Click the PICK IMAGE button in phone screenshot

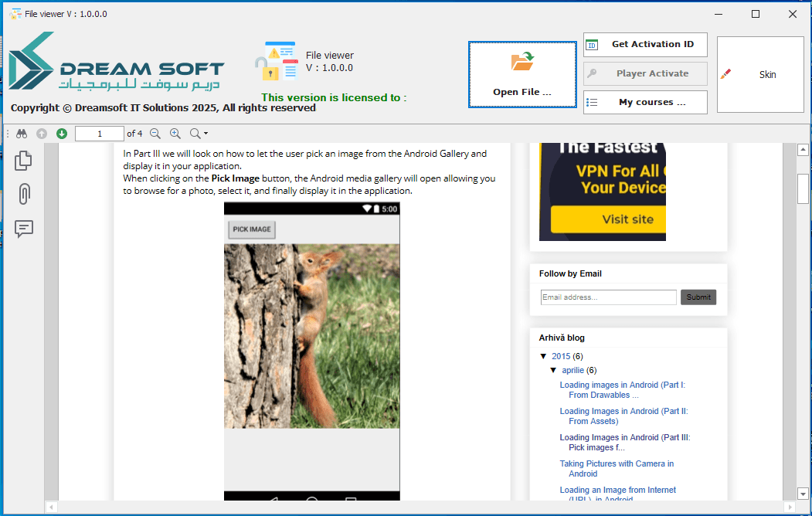pos(252,229)
